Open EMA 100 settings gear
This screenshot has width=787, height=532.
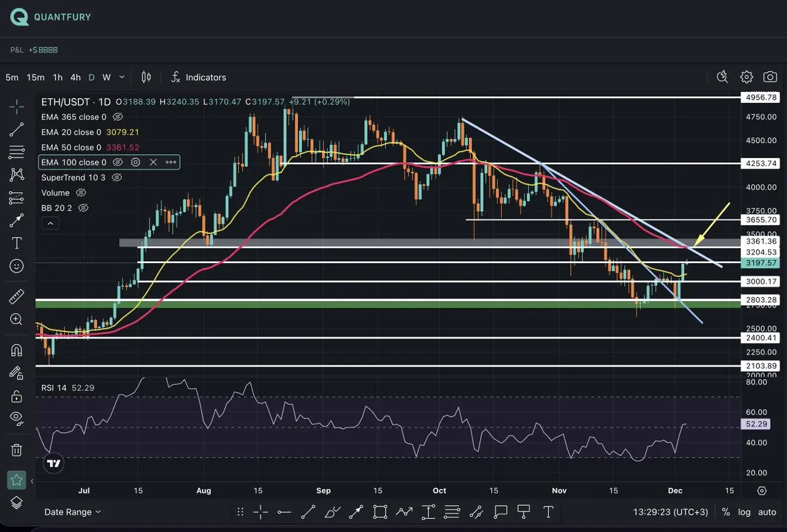(136, 162)
